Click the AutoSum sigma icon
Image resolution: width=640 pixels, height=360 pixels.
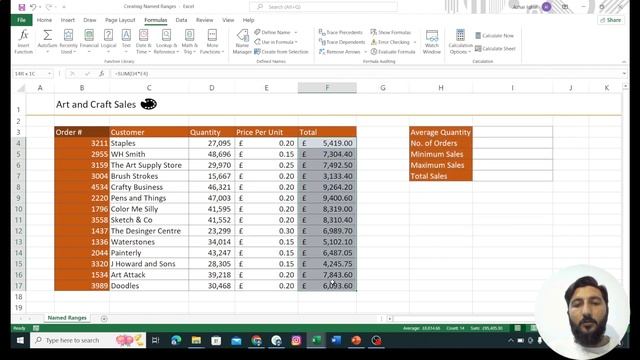tap(47, 41)
